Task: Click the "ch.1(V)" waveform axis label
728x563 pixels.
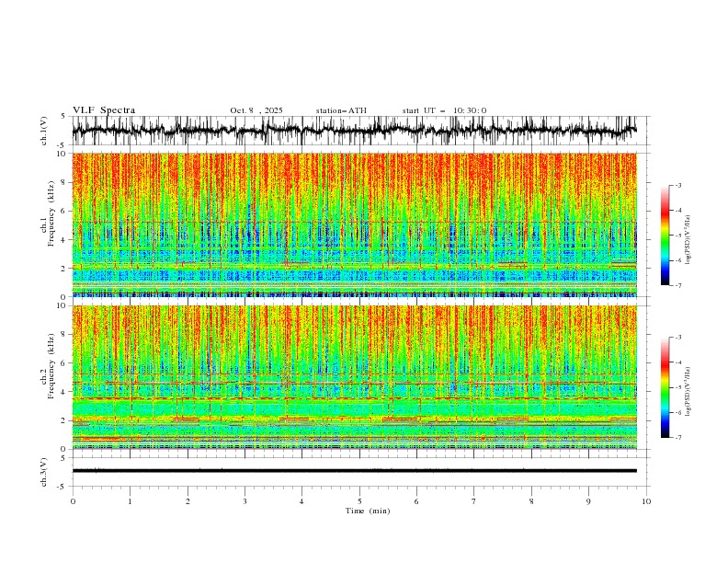Action: pyautogui.click(x=44, y=131)
